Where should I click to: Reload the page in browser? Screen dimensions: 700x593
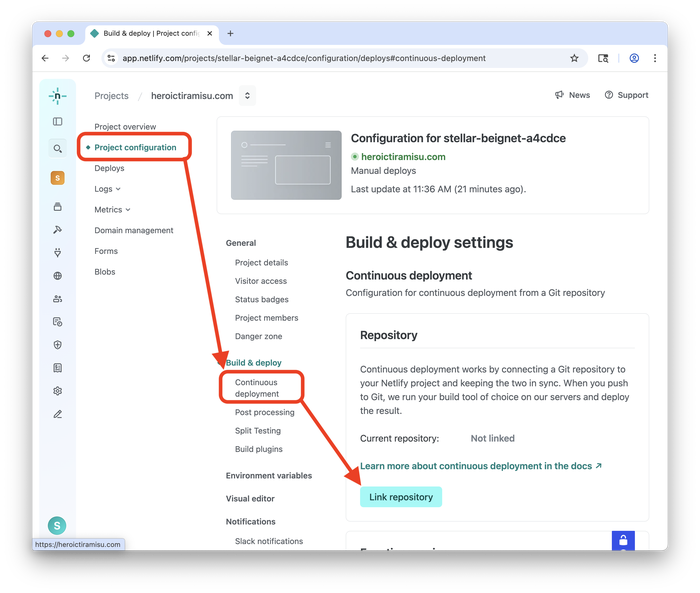pos(86,58)
